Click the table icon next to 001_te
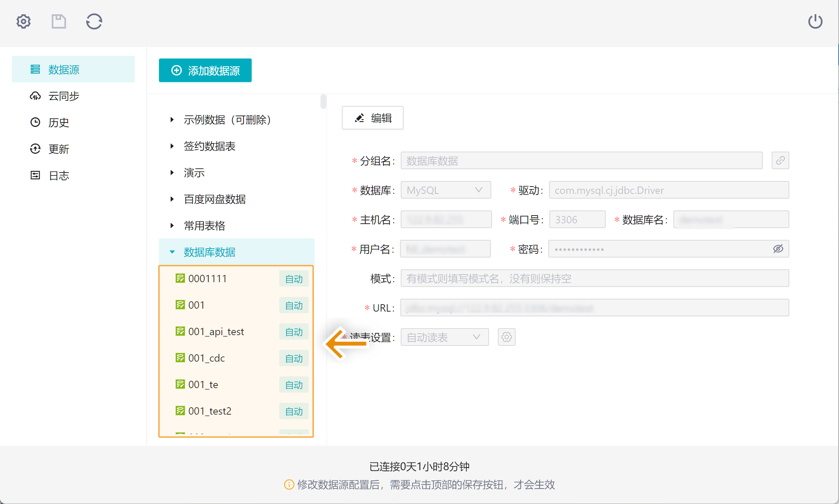Image resolution: width=839 pixels, height=504 pixels. [180, 384]
